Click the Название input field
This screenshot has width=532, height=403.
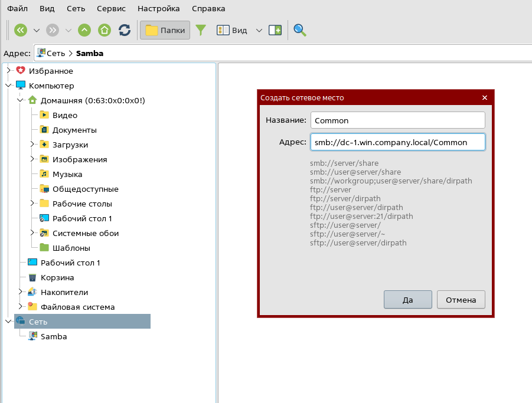[x=397, y=120]
